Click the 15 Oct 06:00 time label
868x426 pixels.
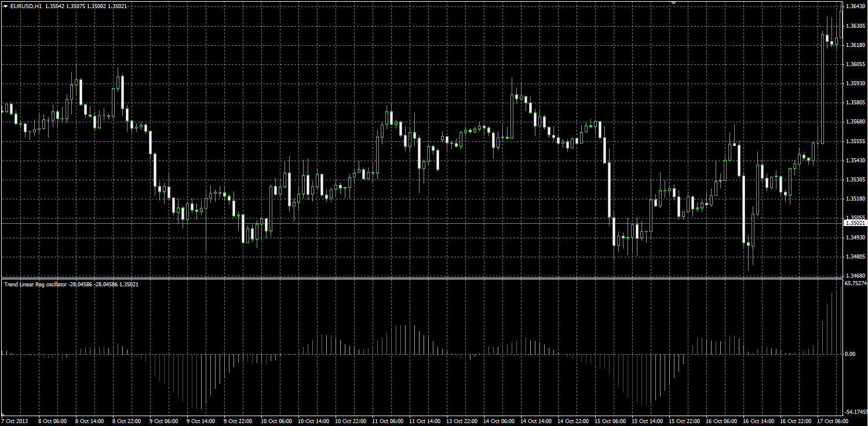click(x=610, y=421)
